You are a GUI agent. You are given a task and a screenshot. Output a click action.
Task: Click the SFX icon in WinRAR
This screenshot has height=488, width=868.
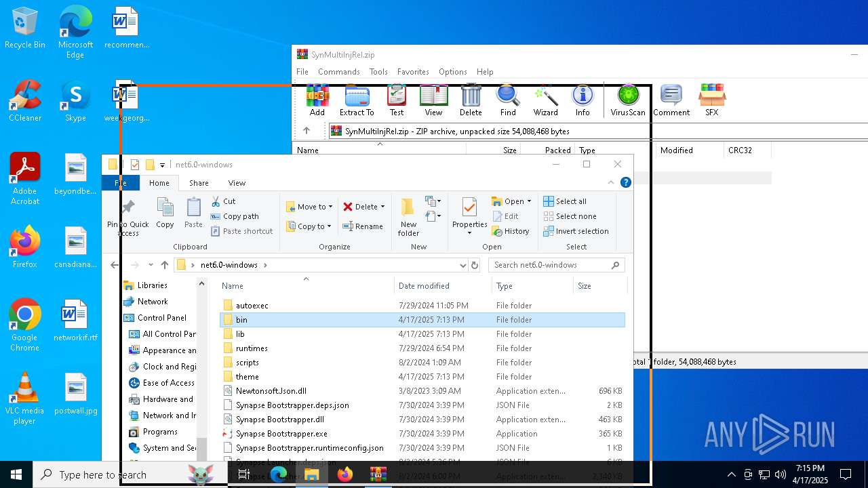(711, 100)
